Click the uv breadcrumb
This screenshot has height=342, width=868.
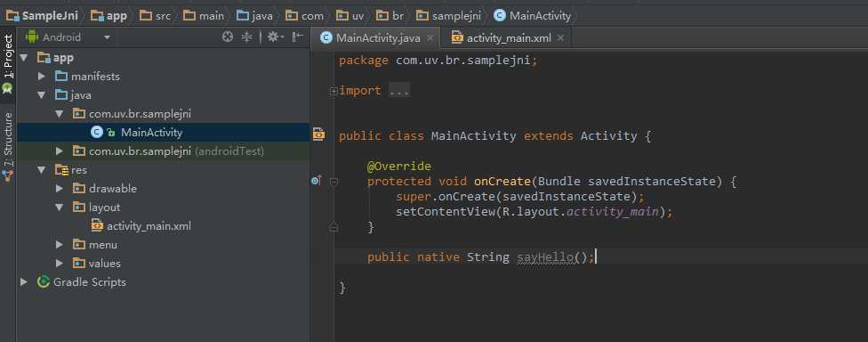click(x=350, y=15)
